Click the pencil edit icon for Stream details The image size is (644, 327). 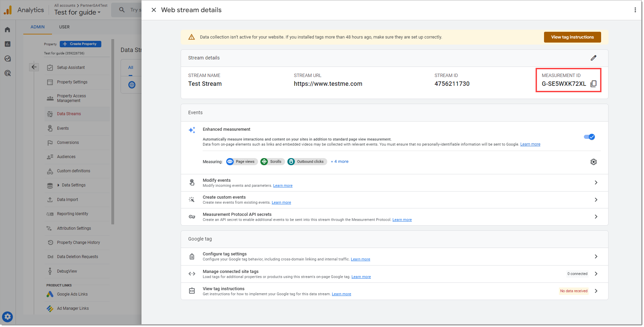click(593, 58)
